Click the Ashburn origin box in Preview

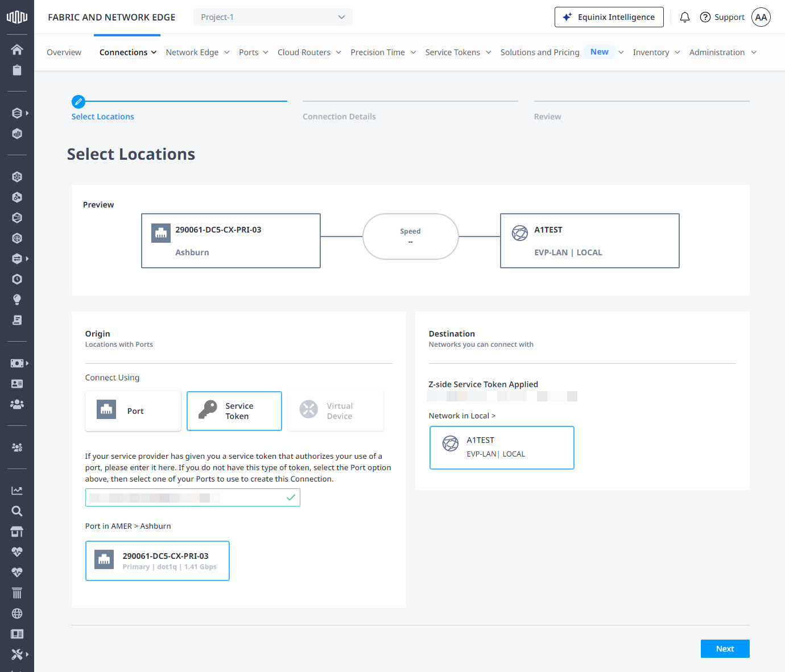(231, 240)
